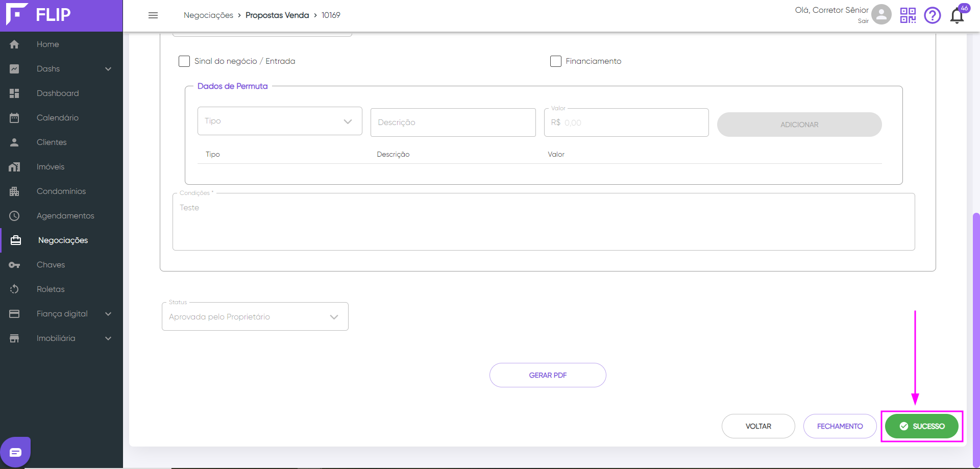Open Roletas menu item
Image resolution: width=980 pixels, height=469 pixels.
coord(61,289)
